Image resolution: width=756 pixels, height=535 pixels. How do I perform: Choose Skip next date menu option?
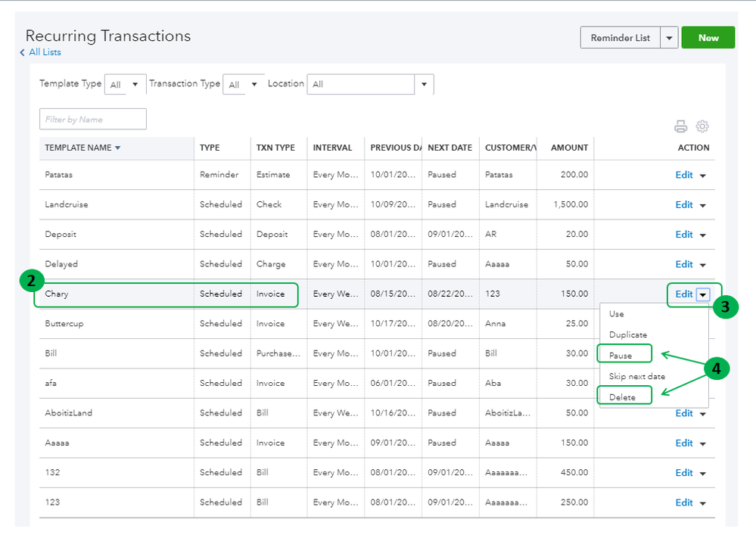637,376
